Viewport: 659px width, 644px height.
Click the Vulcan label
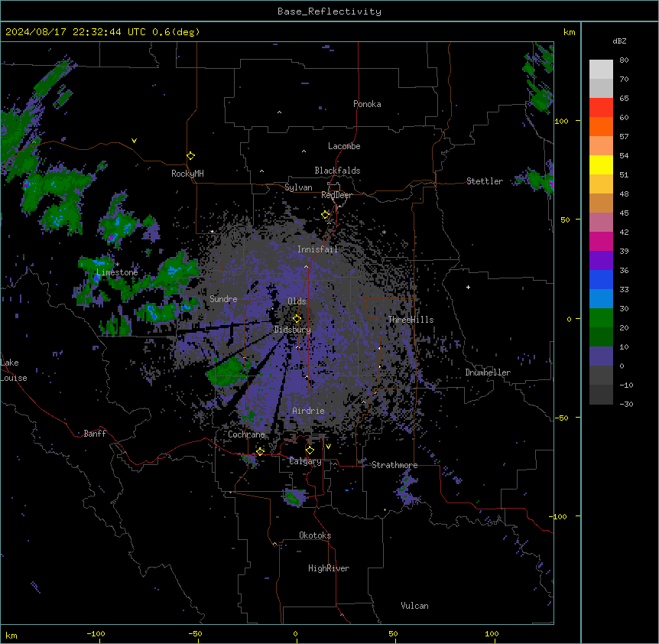click(414, 606)
